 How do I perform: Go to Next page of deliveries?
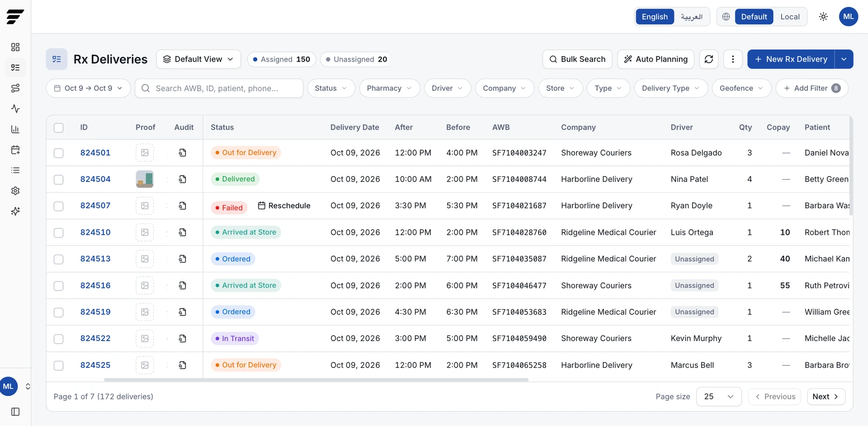pos(826,396)
